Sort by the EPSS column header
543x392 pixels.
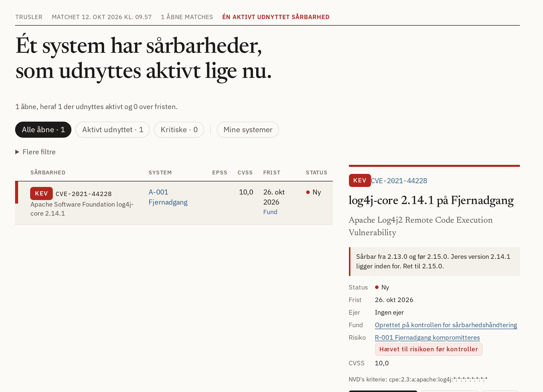[220, 173]
